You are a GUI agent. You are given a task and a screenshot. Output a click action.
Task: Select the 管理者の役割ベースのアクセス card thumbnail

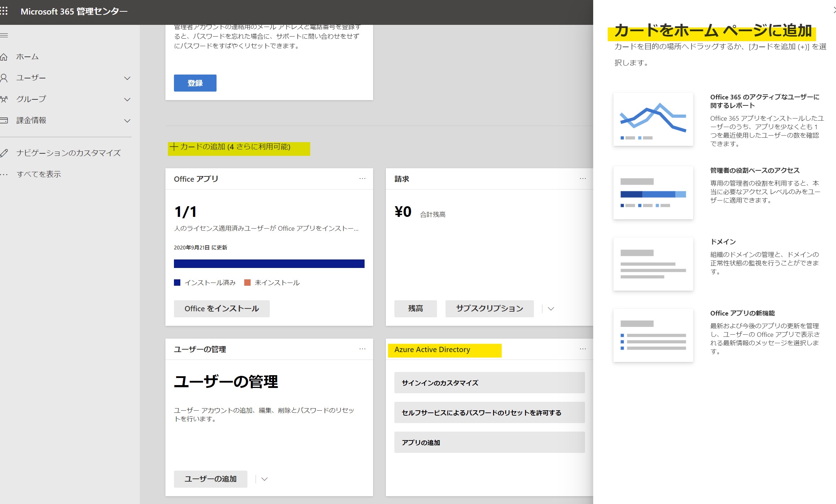653,193
